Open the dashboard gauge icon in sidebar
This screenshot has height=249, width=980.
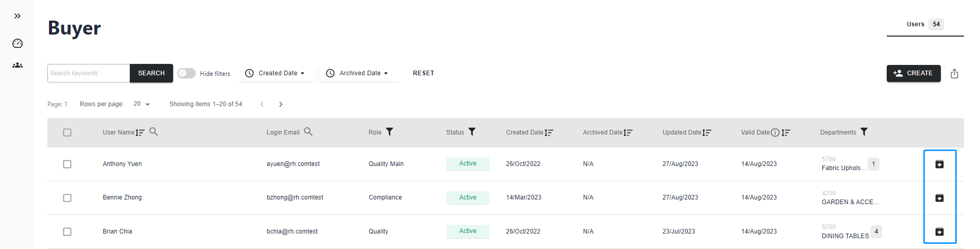[18, 43]
